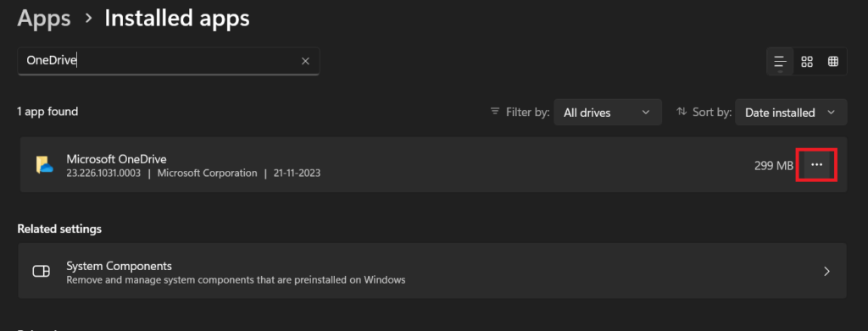Click the breadcrumb chevron separator
This screenshot has width=868, height=331.
(88, 19)
